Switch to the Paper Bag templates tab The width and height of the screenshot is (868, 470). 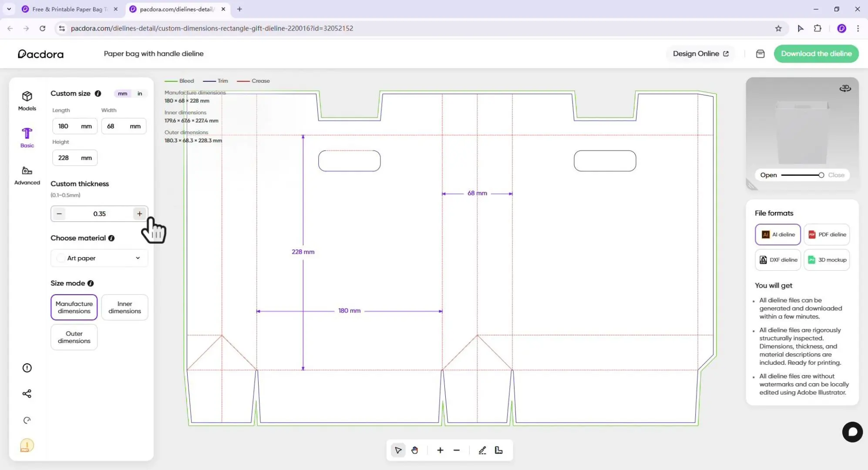67,9
